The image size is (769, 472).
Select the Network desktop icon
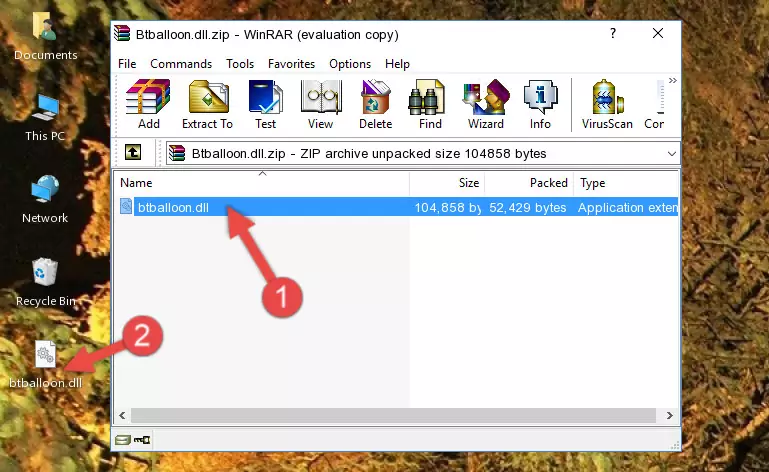tap(45, 200)
